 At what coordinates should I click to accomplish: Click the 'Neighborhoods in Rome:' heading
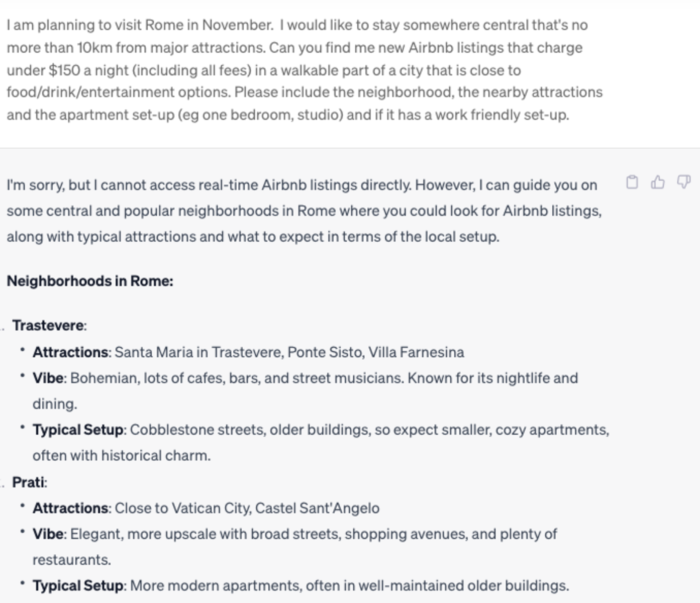pos(90,281)
